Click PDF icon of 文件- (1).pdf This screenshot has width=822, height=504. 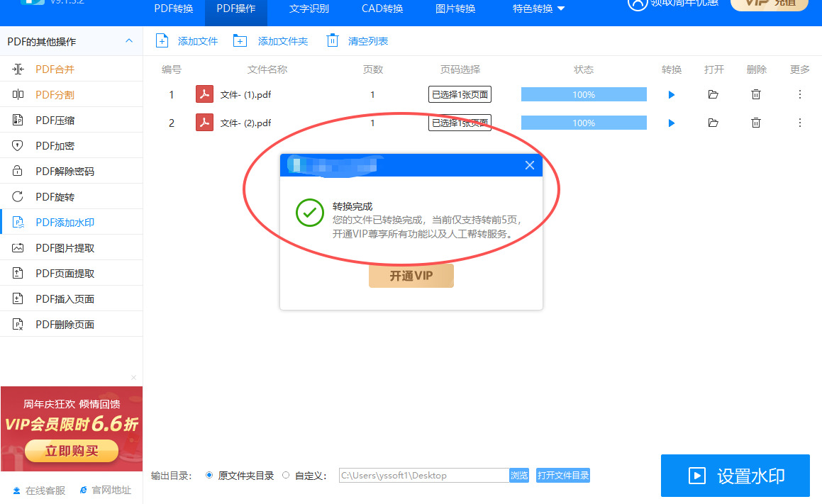pyautogui.click(x=204, y=94)
